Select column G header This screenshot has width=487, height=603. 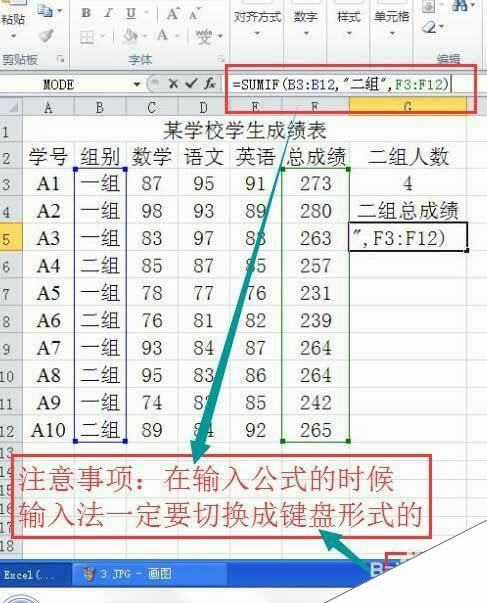tap(407, 106)
